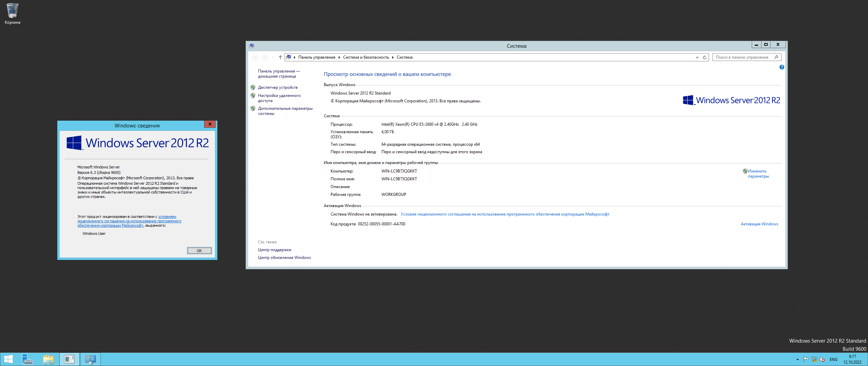Image resolution: width=868 pixels, height=366 pixels.
Task: Open the clock showing 8:17
Action: coord(852,359)
